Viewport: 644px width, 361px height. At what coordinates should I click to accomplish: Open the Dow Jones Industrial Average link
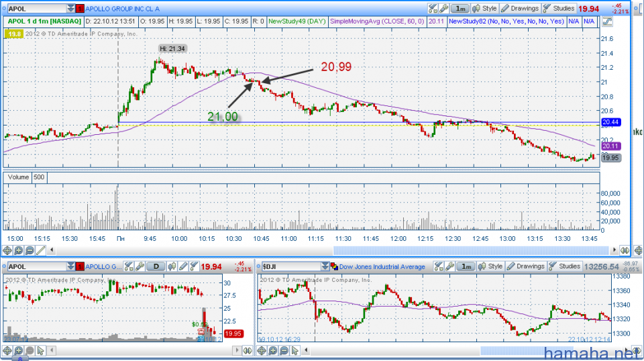[x=382, y=267]
